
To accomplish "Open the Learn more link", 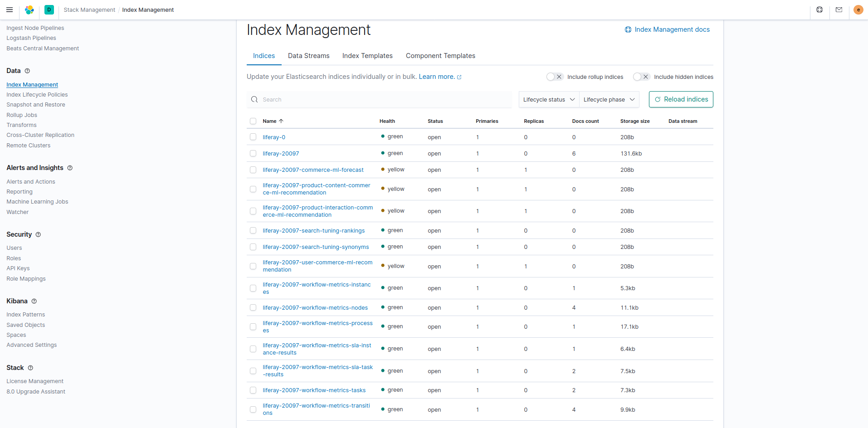I will pos(440,77).
